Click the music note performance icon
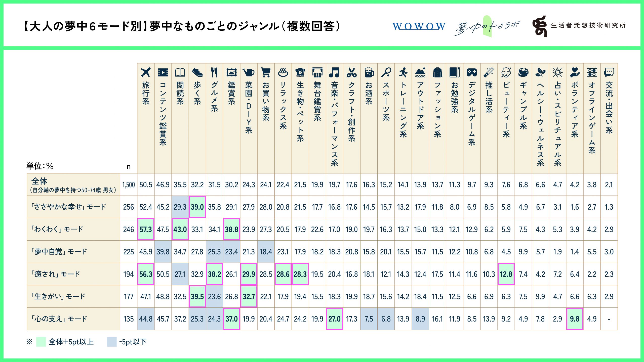Screen dimensions: 644x362 (334, 72)
